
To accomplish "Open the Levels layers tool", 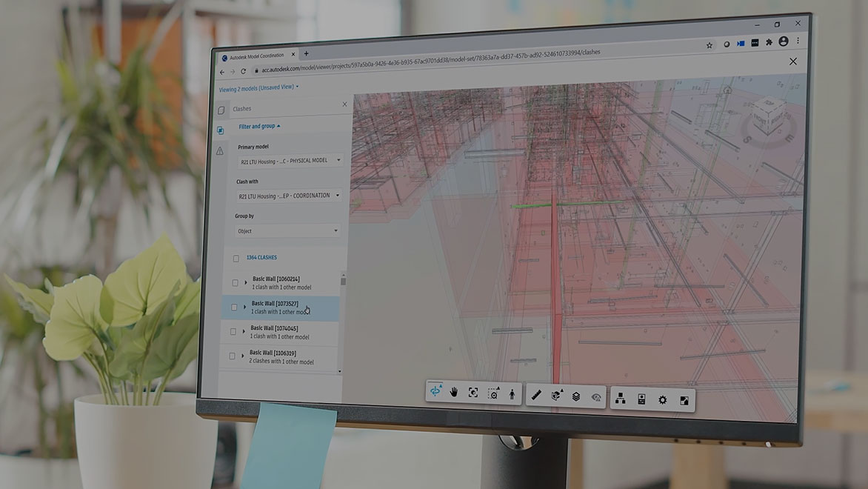I will 576,396.
